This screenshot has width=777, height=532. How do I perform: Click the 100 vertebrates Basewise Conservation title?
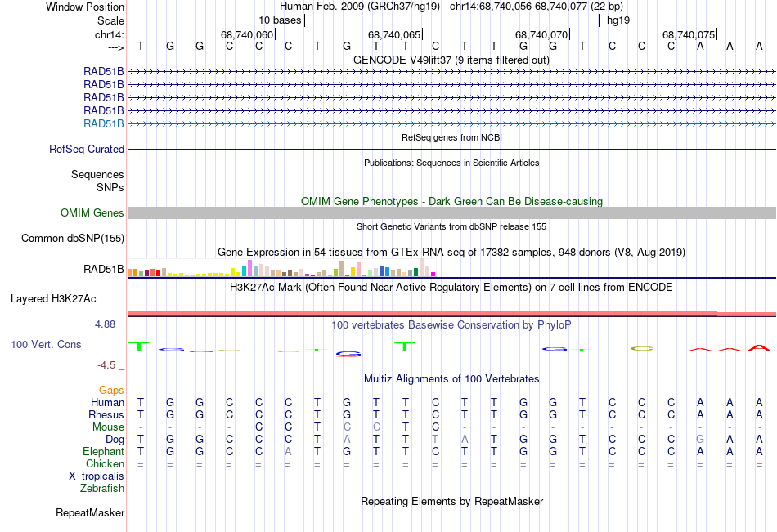pyautogui.click(x=451, y=325)
